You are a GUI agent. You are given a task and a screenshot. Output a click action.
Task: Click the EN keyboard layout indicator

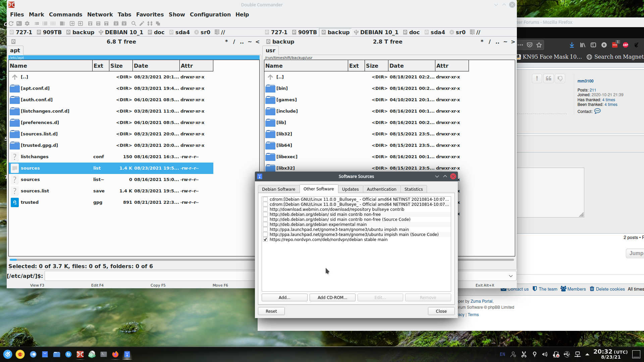pos(502,354)
